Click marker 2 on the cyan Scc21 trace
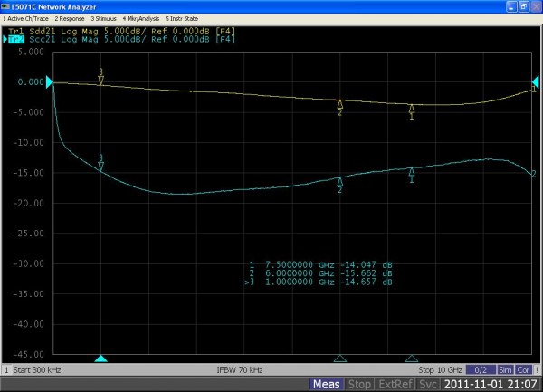 (340, 186)
